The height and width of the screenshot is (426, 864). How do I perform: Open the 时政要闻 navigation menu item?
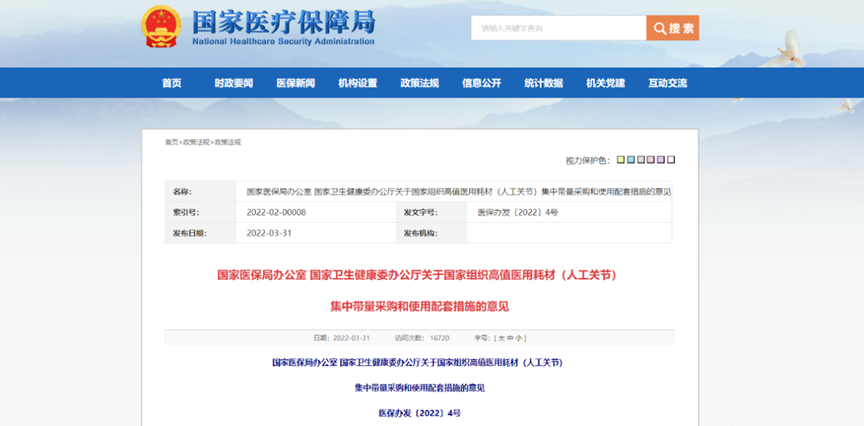pyautogui.click(x=234, y=83)
